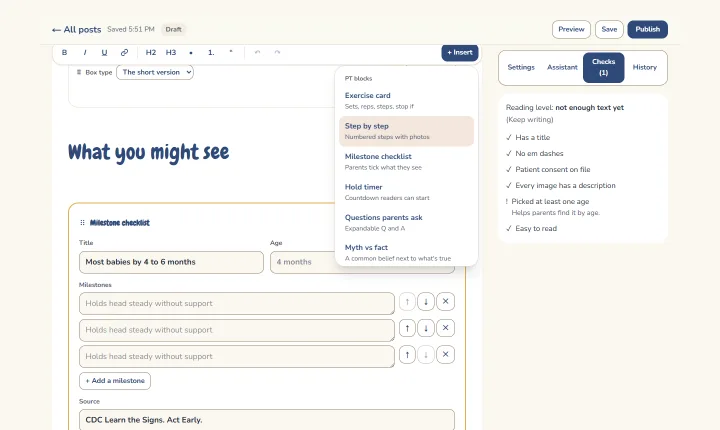Apply underline formatting
The width and height of the screenshot is (720, 430).
(104, 52)
